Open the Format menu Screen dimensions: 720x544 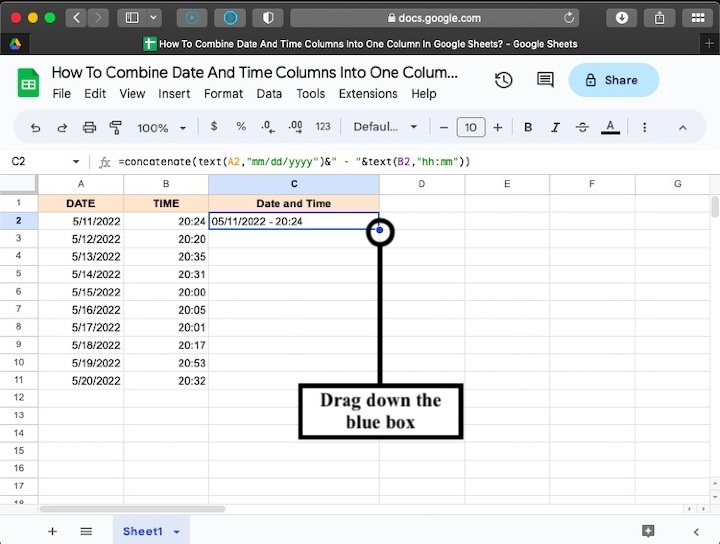[223, 94]
